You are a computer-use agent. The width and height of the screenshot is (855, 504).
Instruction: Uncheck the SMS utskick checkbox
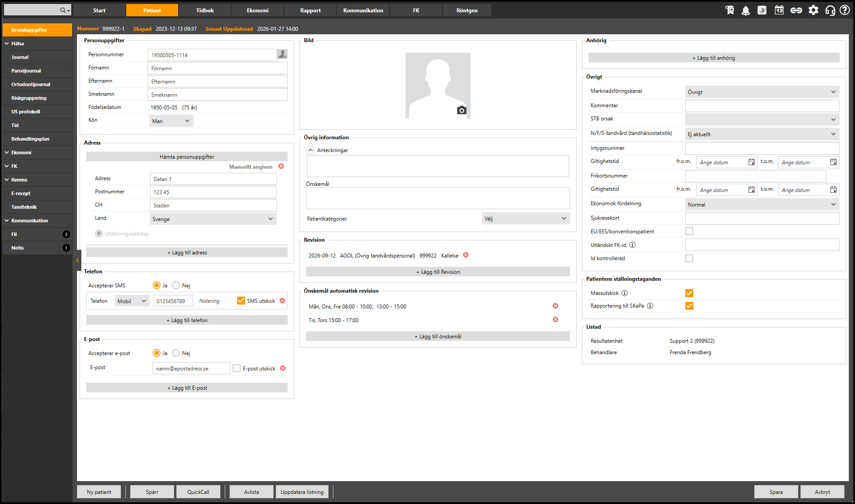[x=241, y=301]
